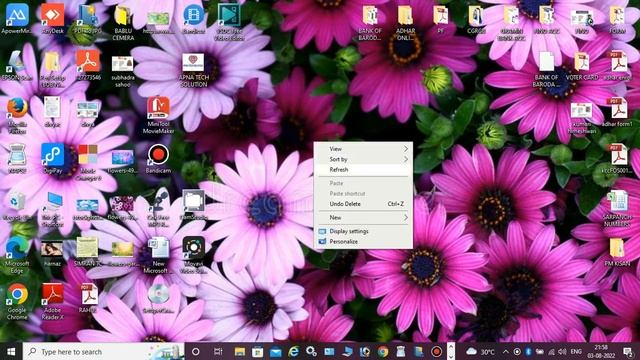Expand the View submenu in context menu
Viewport: 640px width, 360px height.
(363, 149)
